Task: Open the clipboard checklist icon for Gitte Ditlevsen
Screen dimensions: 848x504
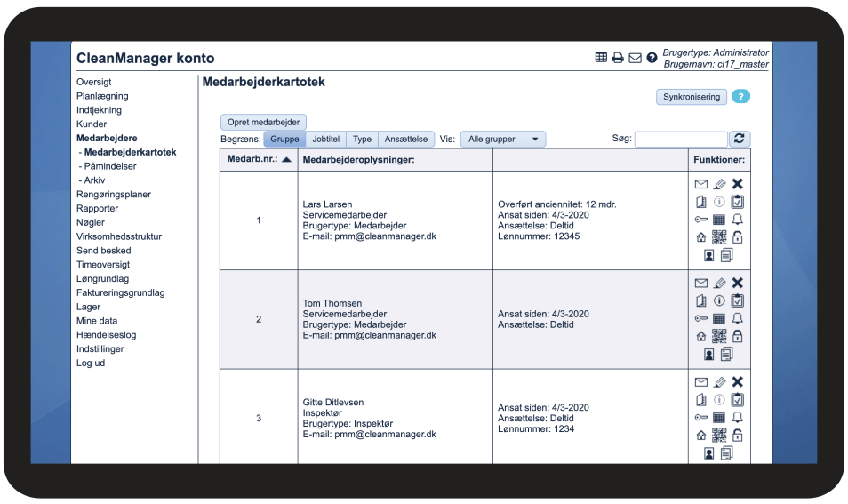Action: tap(737, 400)
